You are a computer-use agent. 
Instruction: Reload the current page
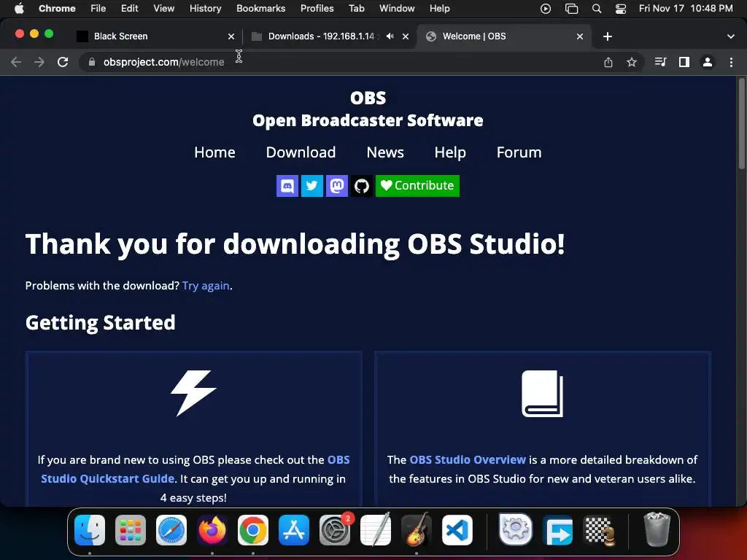tap(63, 63)
